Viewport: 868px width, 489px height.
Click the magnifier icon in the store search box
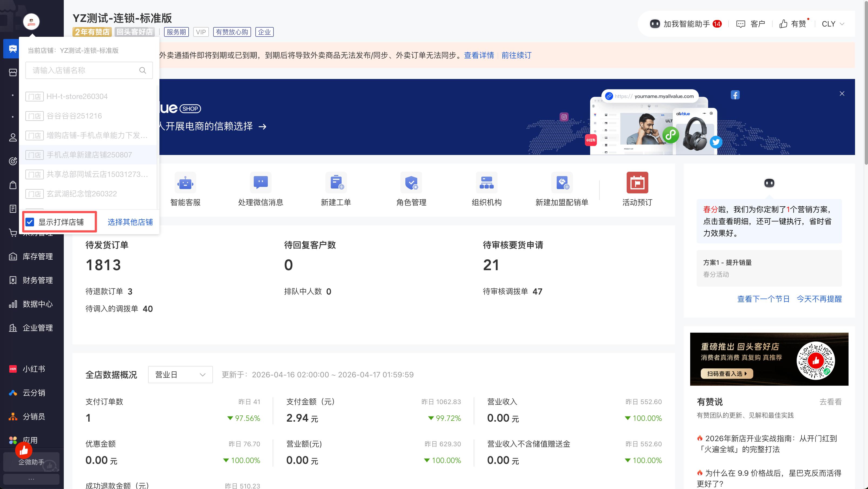142,71
